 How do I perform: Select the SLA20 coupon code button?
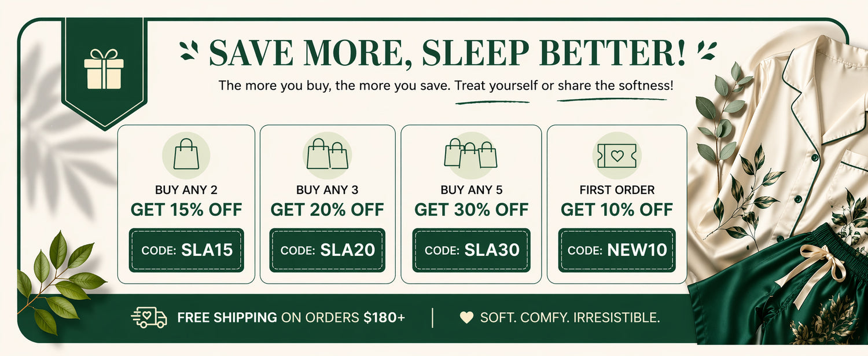328,250
